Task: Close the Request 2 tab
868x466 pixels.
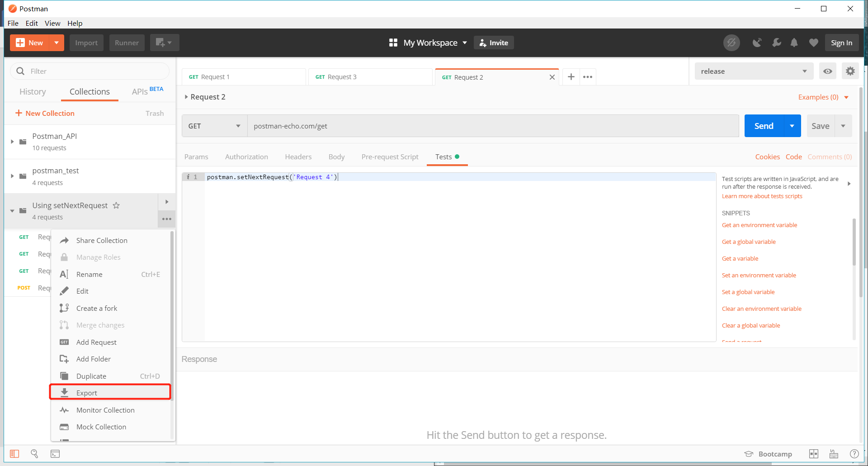Action: [x=552, y=77]
